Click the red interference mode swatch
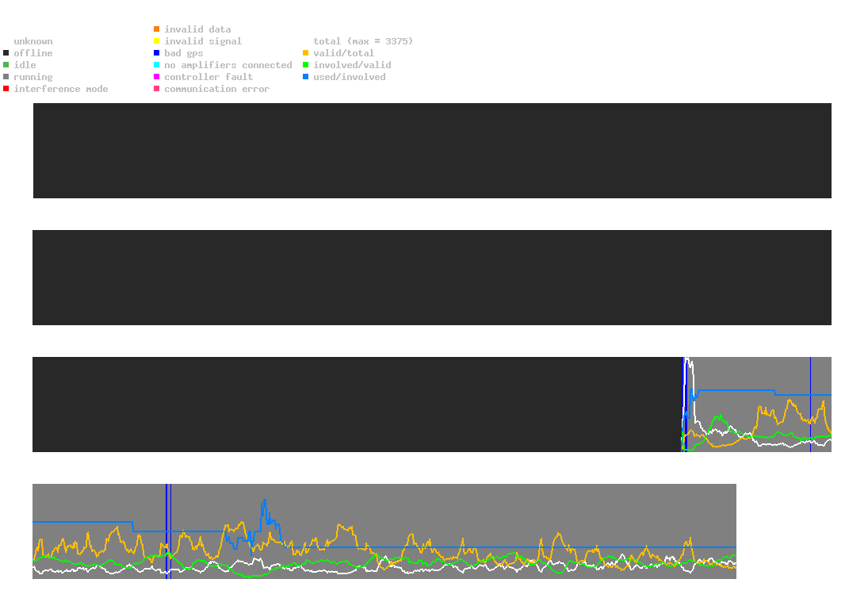Viewport: 868px width, 606px height. click(6, 89)
